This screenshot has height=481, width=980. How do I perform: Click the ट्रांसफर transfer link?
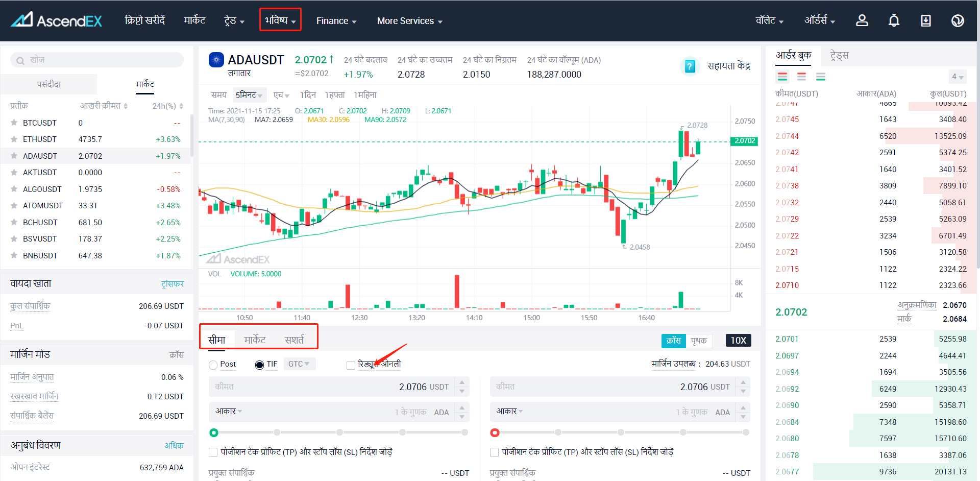173,284
